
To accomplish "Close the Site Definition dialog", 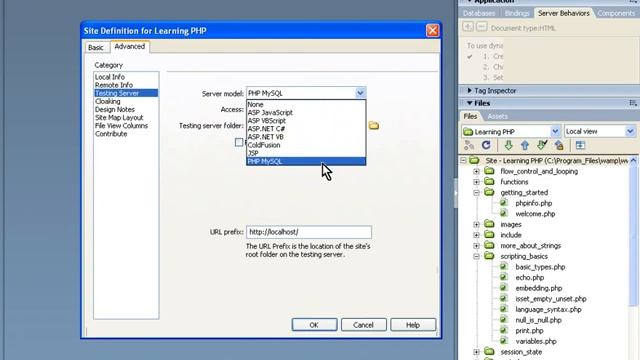I will pyautogui.click(x=432, y=31).
